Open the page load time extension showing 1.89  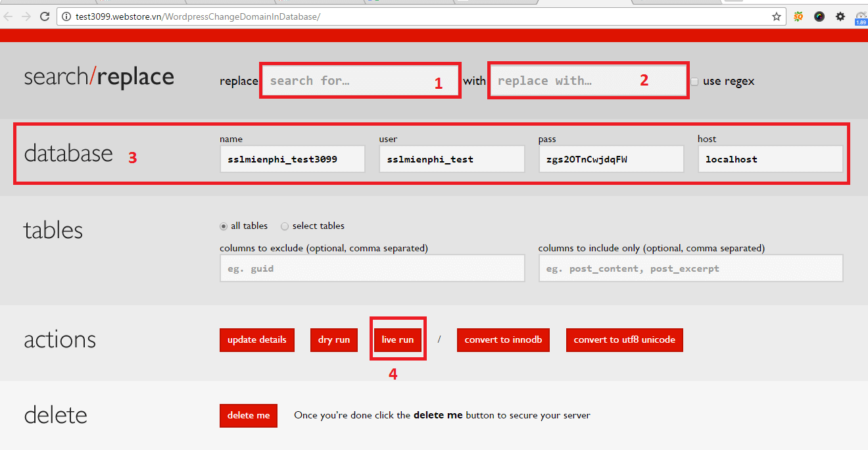click(x=861, y=18)
